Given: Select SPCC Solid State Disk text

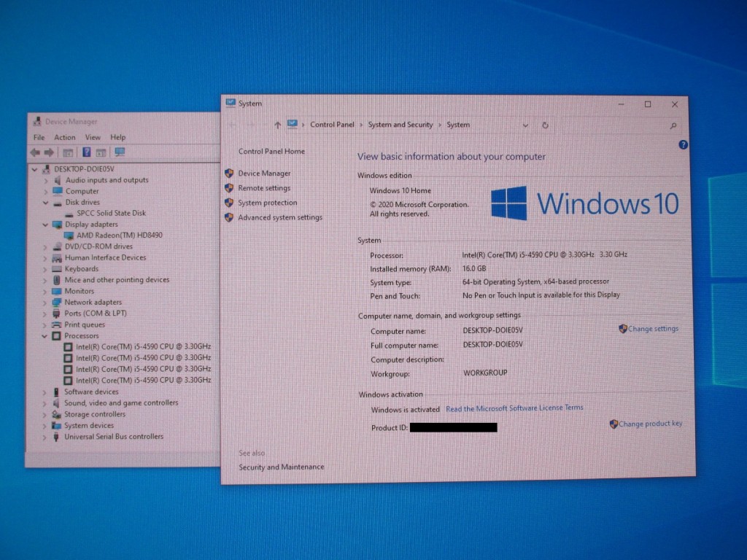Looking at the screenshot, I should tap(112, 214).
